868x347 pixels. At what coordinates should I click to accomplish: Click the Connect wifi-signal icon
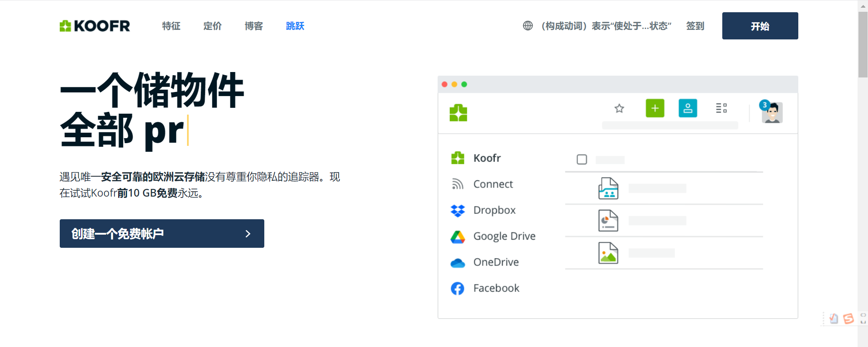tap(458, 184)
